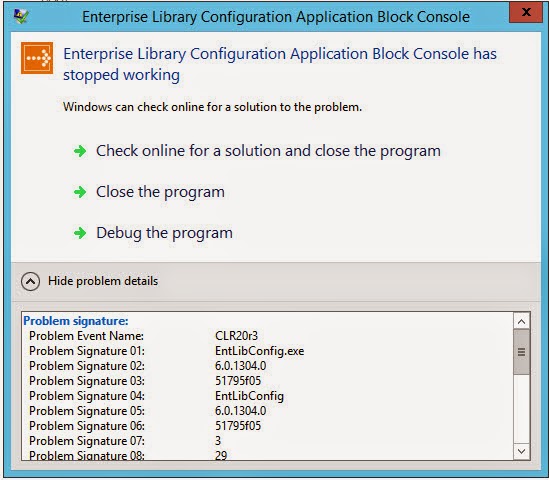
Task: Collapse details using the circular chevron icon
Action: pos(30,281)
